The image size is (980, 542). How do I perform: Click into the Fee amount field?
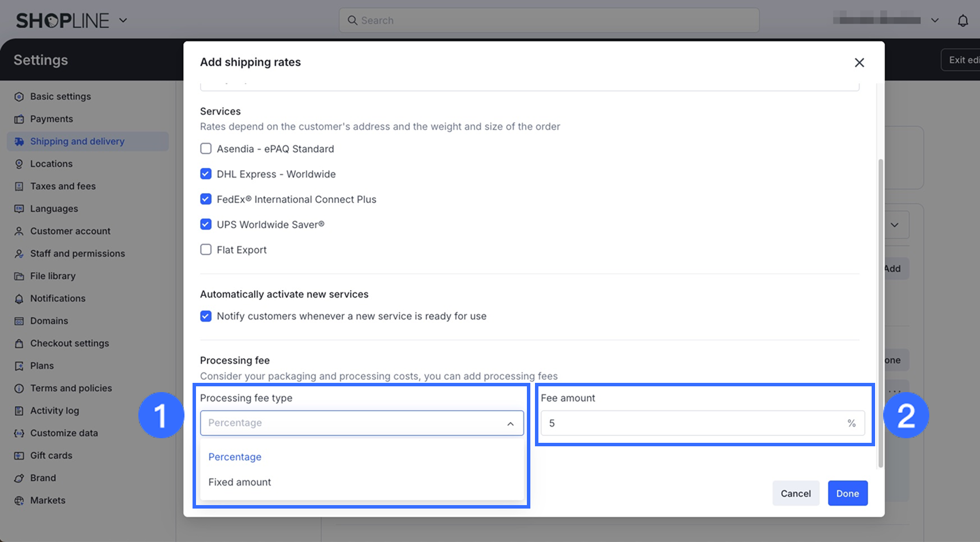tap(692, 423)
